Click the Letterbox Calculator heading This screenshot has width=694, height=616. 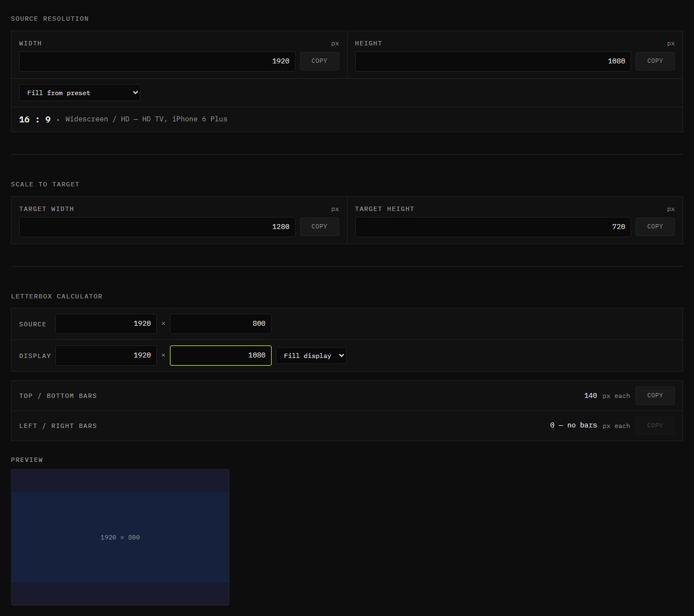coord(57,296)
